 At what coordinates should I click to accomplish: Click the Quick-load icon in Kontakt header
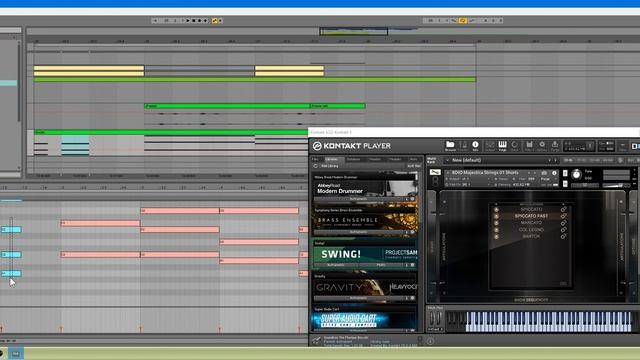tap(514, 145)
